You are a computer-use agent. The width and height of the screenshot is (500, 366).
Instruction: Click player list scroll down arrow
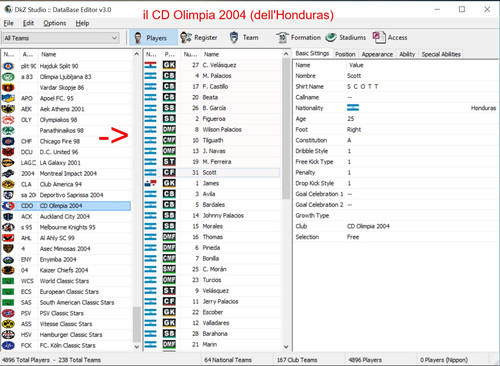click(286, 347)
